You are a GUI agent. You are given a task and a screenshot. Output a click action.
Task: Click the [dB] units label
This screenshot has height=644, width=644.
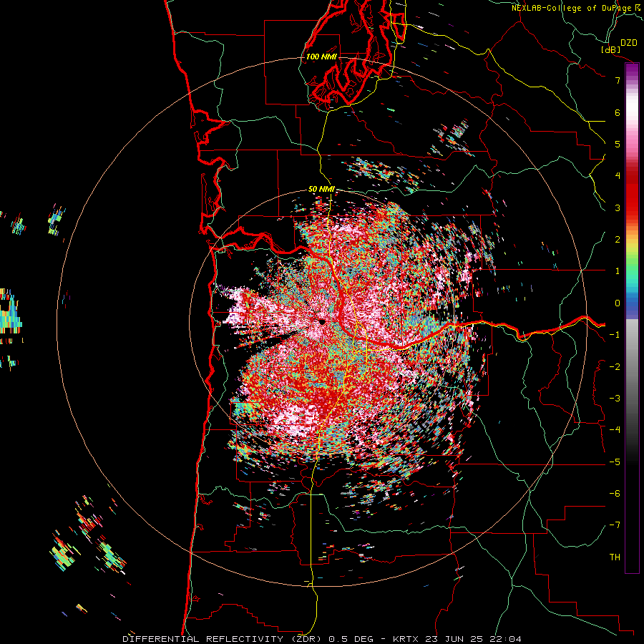coord(610,49)
